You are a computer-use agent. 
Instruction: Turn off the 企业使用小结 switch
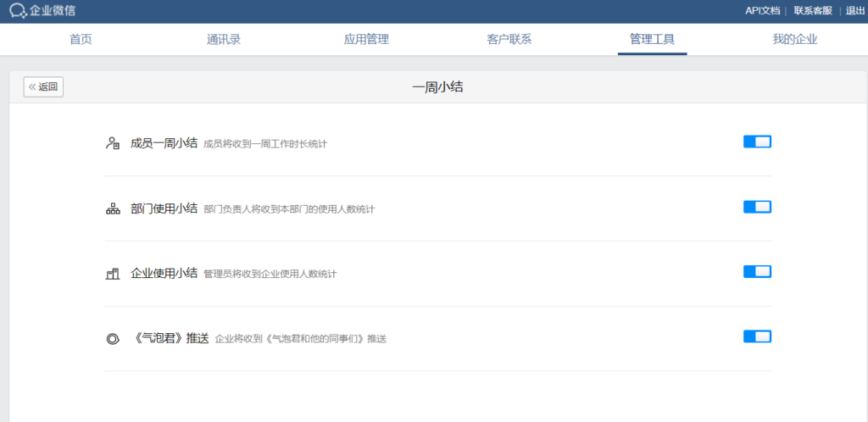[x=757, y=271]
